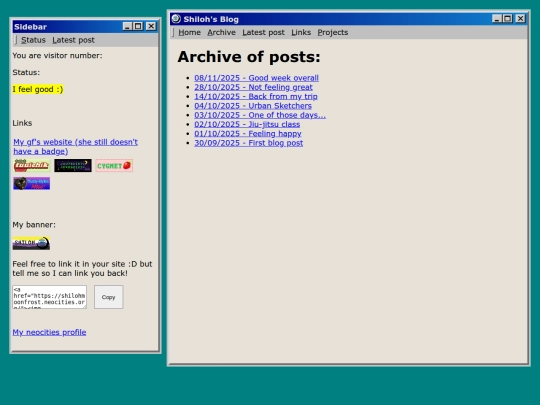Select Latest post in Shiloh's Blog menu bar
The image size is (540, 405).
pos(263,32)
